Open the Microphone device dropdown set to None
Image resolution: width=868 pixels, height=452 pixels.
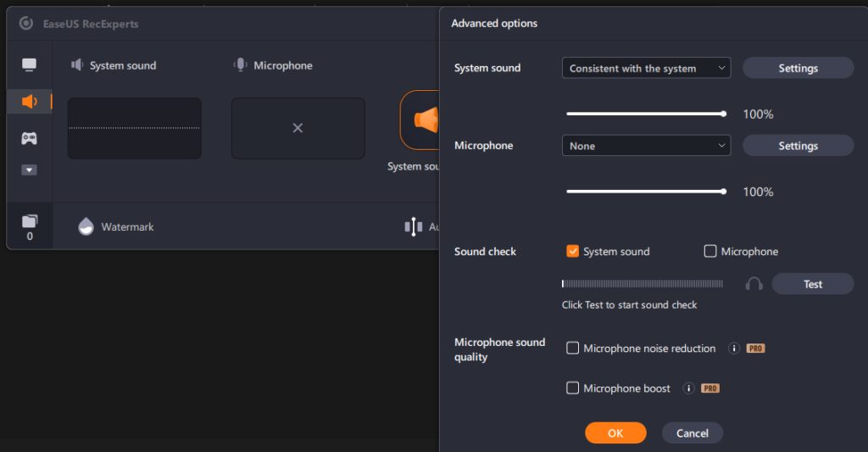coord(646,146)
